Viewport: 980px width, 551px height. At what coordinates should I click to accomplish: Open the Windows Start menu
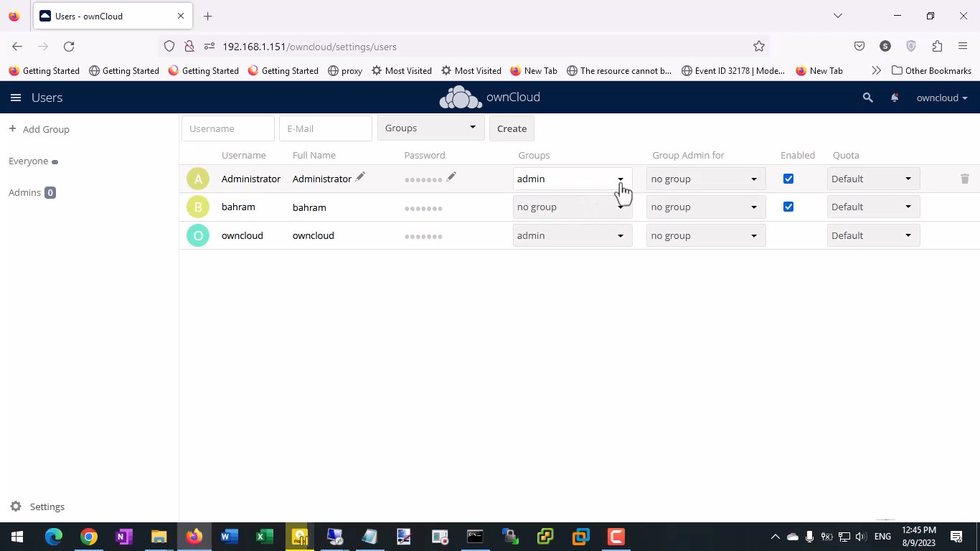pos(17,537)
